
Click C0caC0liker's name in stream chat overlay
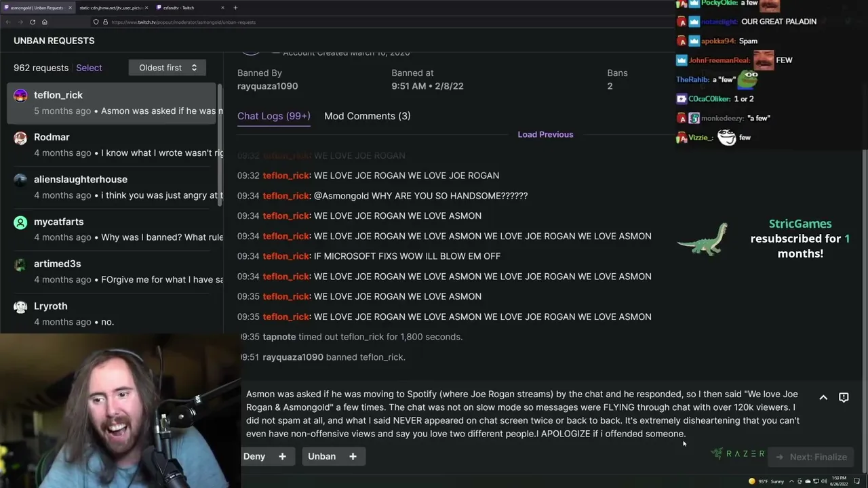[x=709, y=99]
